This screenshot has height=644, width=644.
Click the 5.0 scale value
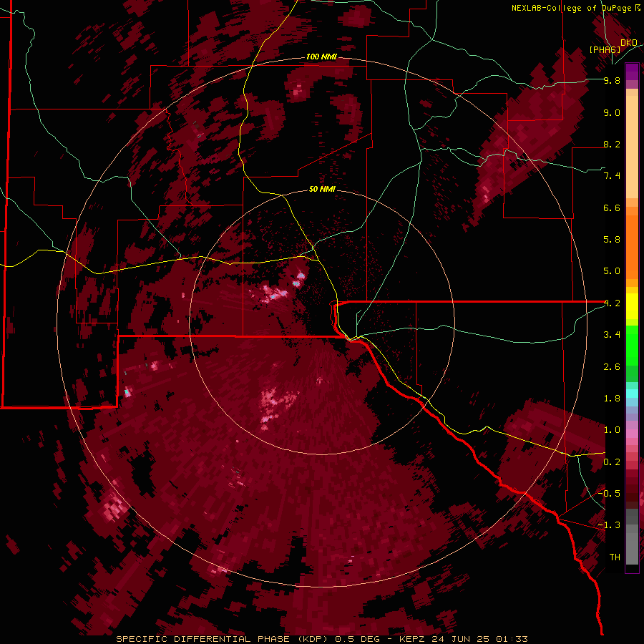pyautogui.click(x=612, y=271)
